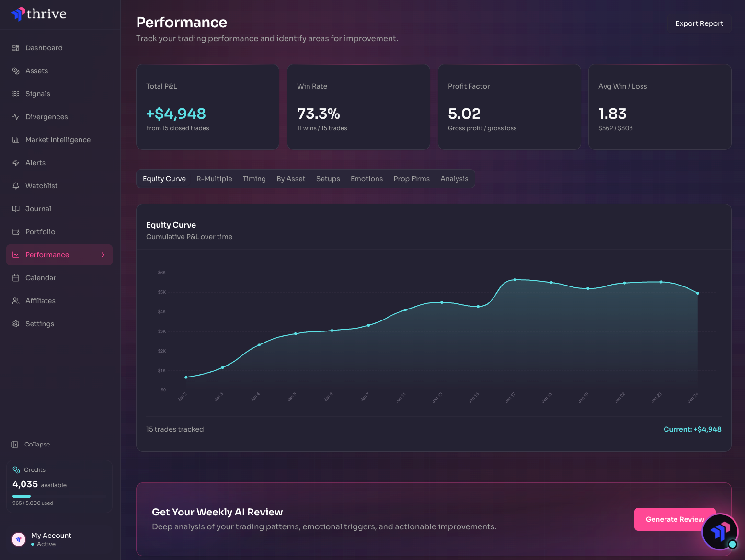Open the Settings gear icon
The image size is (745, 560).
[x=16, y=323]
